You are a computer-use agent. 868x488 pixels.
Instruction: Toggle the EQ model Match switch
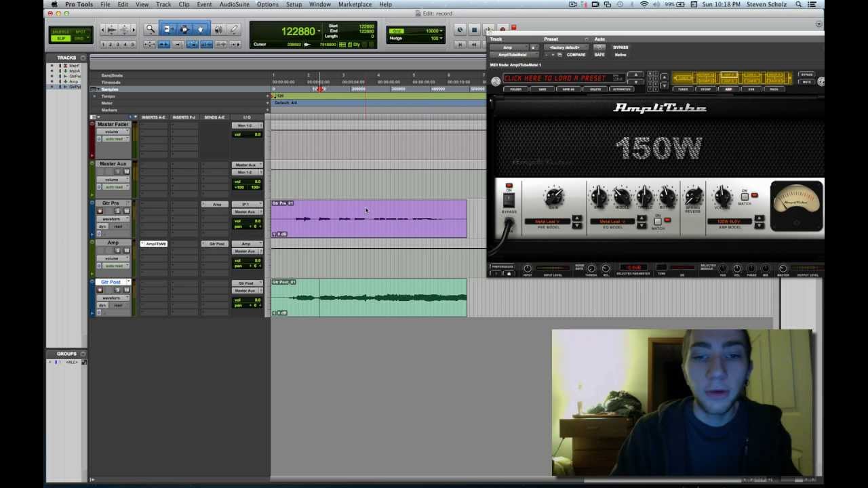pyautogui.click(x=657, y=221)
